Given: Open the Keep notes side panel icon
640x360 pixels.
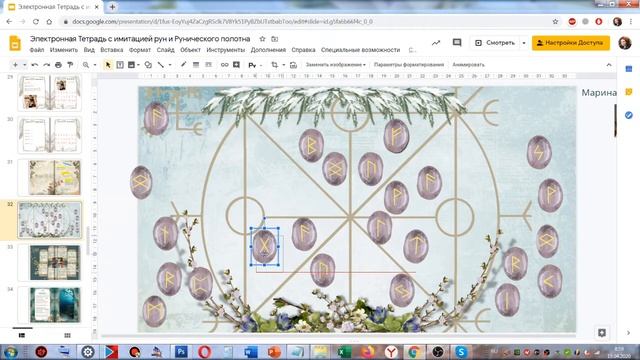Looking at the screenshot, I should pos(629,92).
